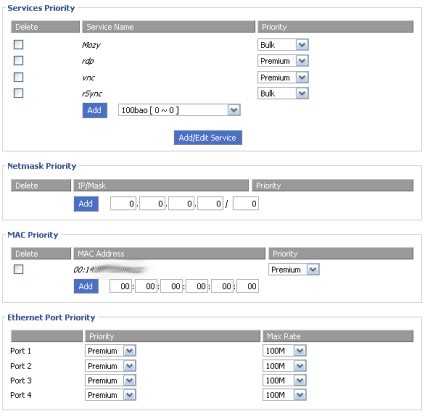Click Add button in Netmask Priority
The image size is (425, 416).
click(x=86, y=204)
